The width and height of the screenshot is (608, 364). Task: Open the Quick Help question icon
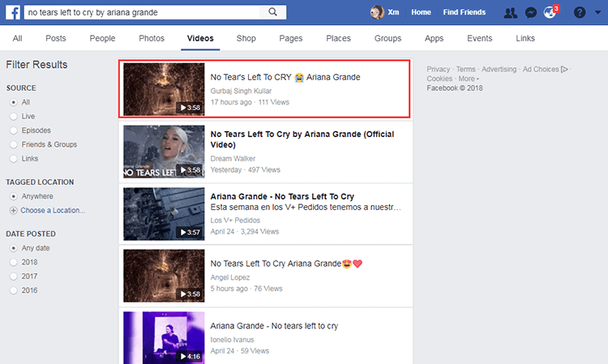tap(580, 12)
